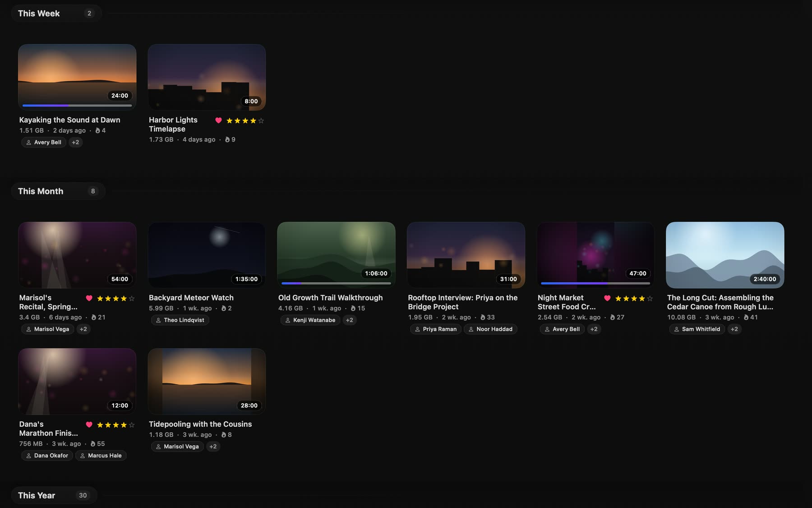This screenshot has height=508, width=812.
Task: Click the 756 MB file size text
Action: (x=31, y=443)
